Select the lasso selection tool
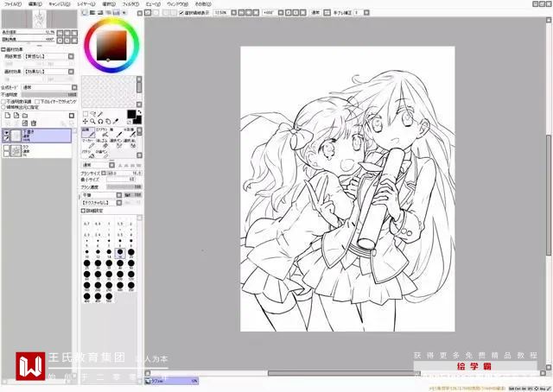The height and width of the screenshot is (392, 553). [92, 114]
